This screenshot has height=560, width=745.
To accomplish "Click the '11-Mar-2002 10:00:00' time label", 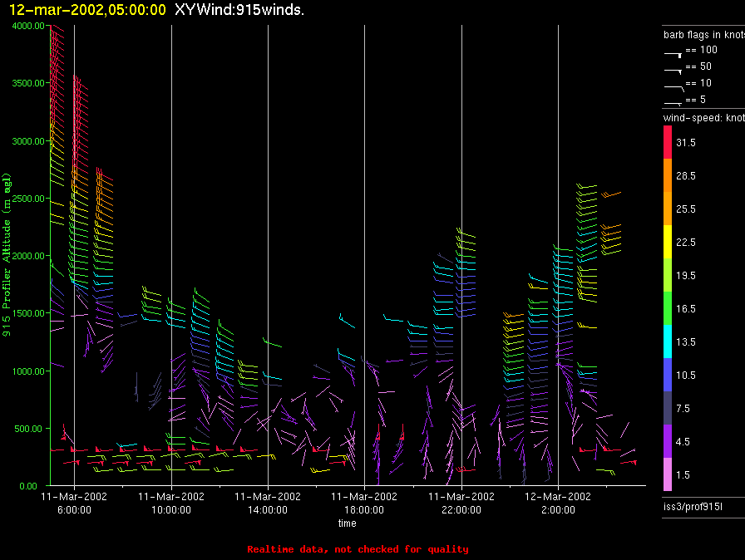I will click(x=171, y=503).
